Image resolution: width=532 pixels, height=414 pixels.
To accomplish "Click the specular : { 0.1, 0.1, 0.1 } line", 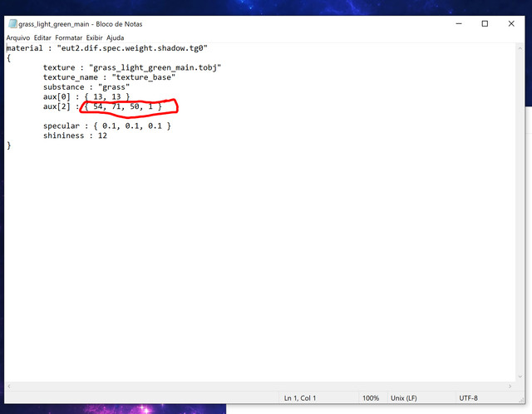I will tap(107, 126).
